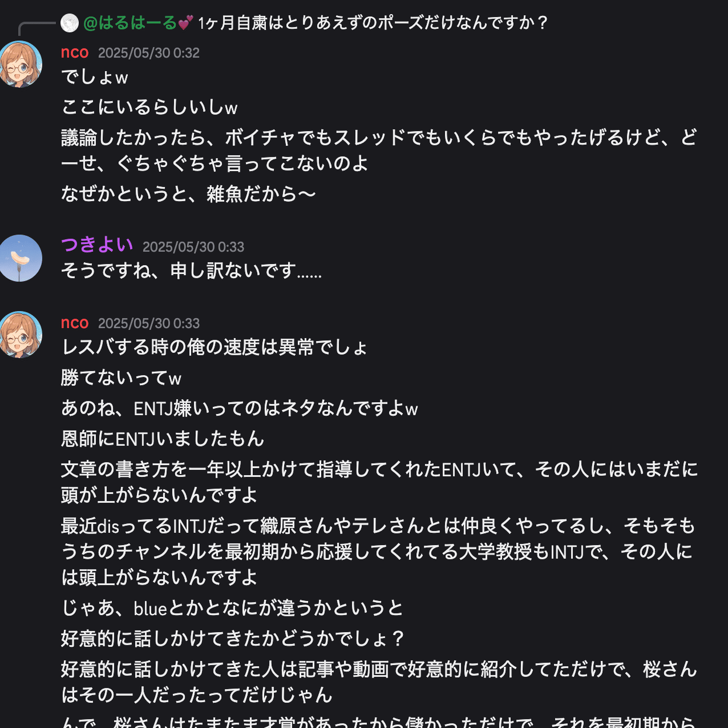Click the つきよい username
The width and height of the screenshot is (728, 728).
coord(97,245)
